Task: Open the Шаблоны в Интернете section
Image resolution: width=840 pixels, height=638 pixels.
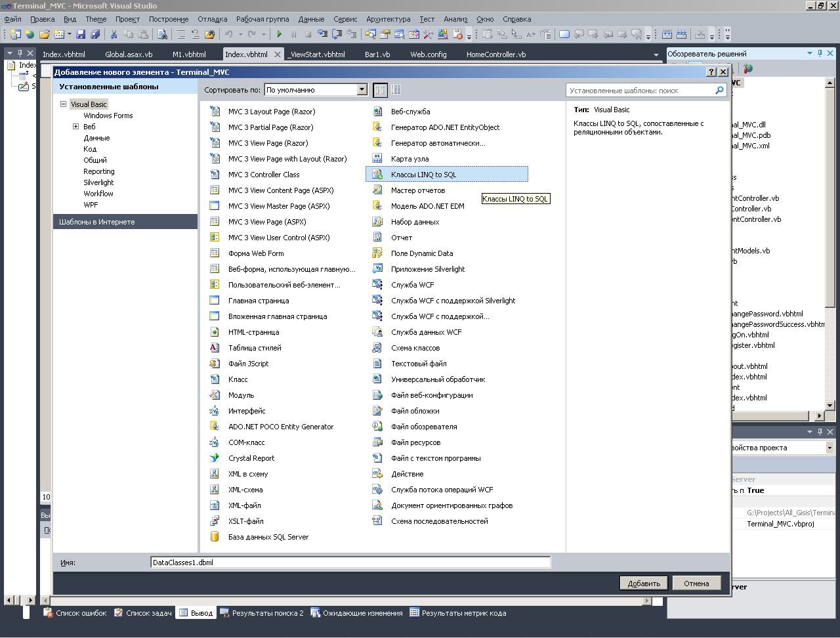Action: coord(125,222)
